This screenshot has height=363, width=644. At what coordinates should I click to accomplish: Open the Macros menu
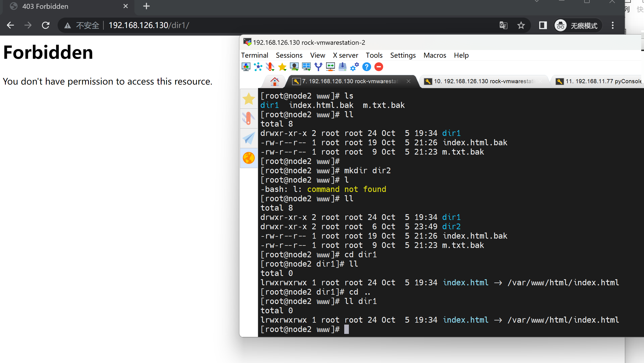(434, 55)
